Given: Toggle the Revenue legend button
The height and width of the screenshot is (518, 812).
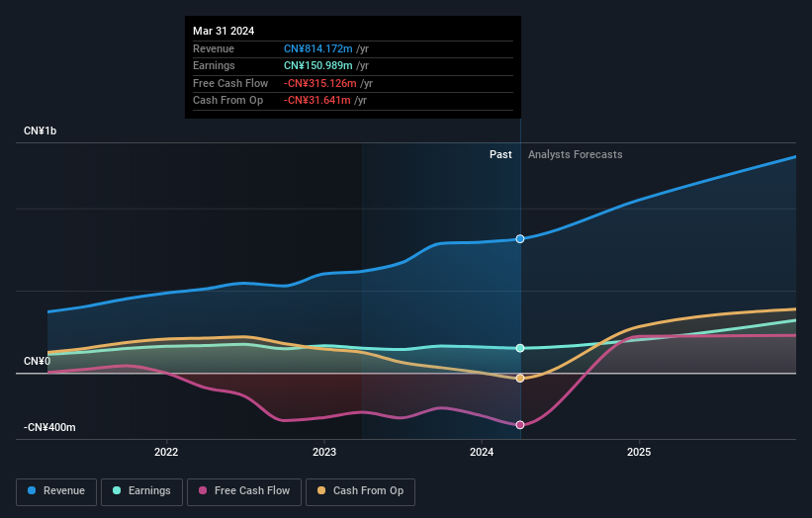Looking at the screenshot, I should click(56, 491).
